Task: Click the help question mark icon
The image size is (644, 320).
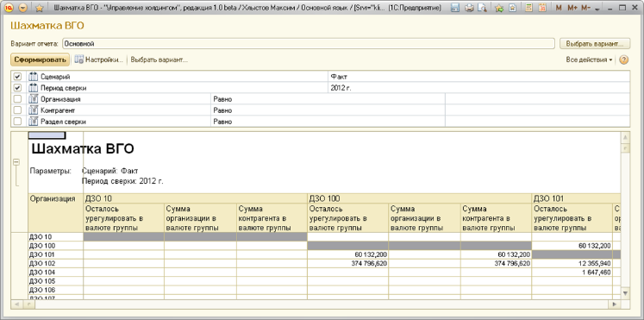Action: click(x=623, y=60)
